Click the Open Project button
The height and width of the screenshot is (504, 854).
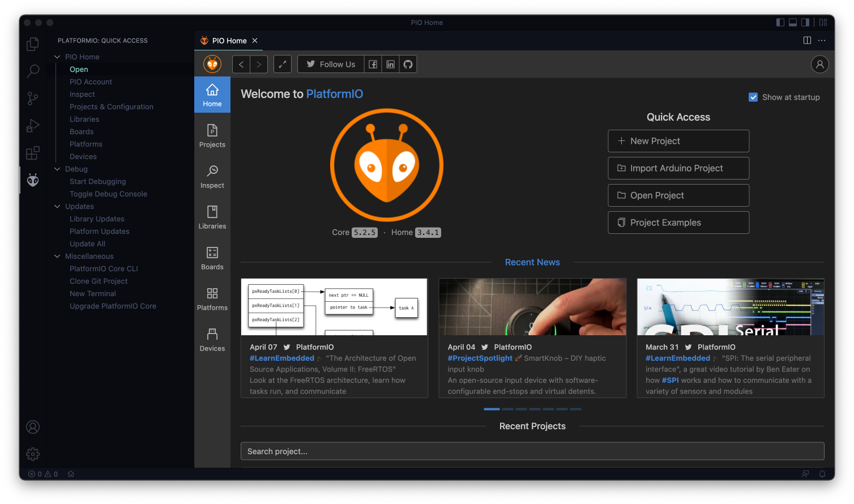pos(678,195)
